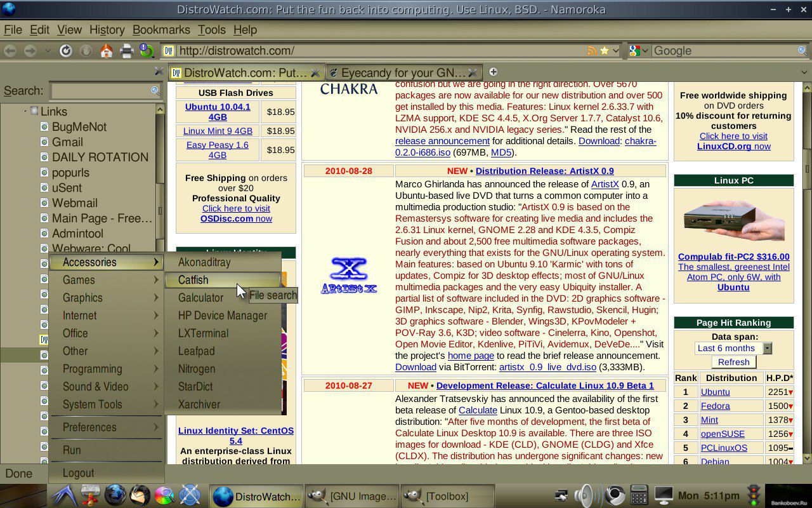The width and height of the screenshot is (812, 508).
Task: Click the green update alert icon
Action: [x=146, y=50]
